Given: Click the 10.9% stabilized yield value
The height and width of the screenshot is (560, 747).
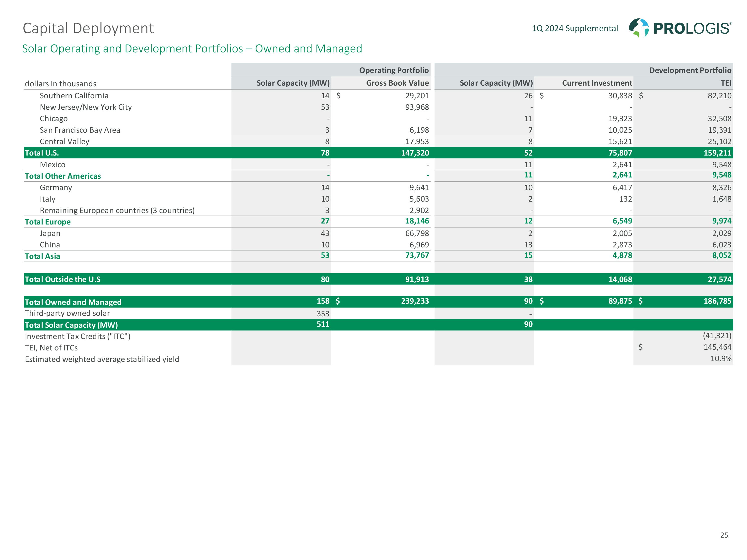Looking at the screenshot, I should coord(721,358).
